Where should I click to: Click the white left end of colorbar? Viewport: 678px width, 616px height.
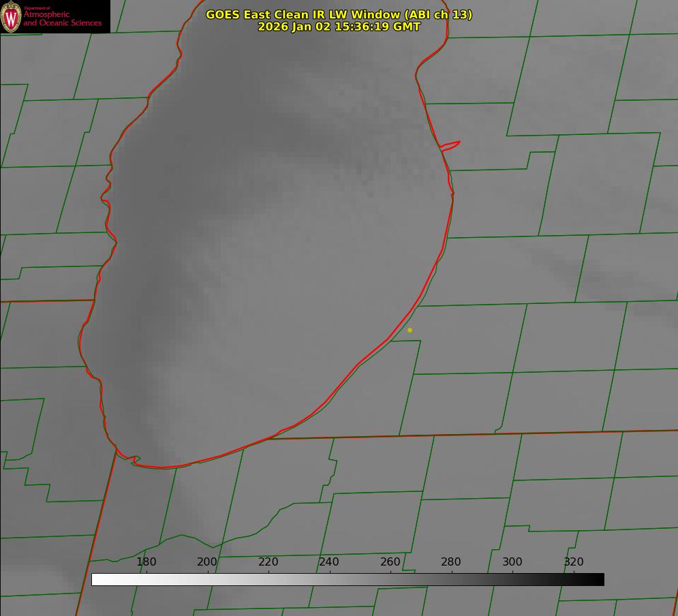click(97, 580)
